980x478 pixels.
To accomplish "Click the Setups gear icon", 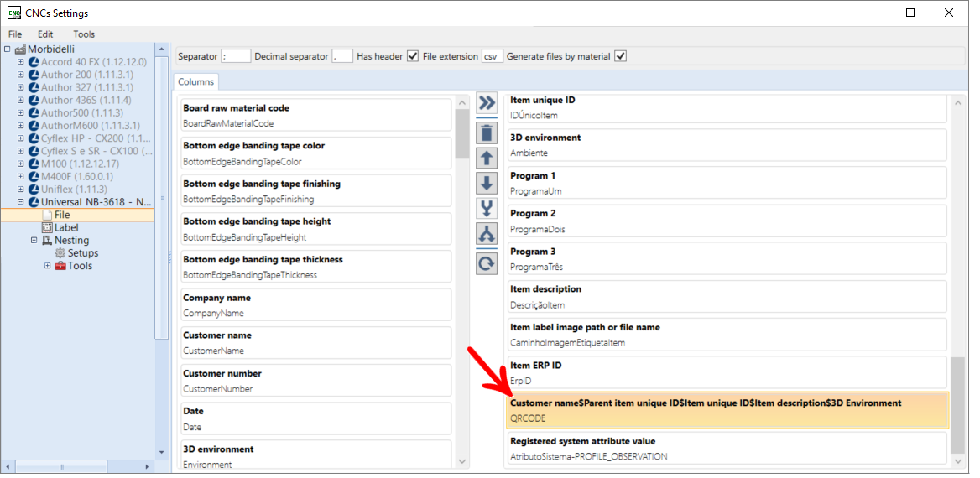I will click(60, 253).
